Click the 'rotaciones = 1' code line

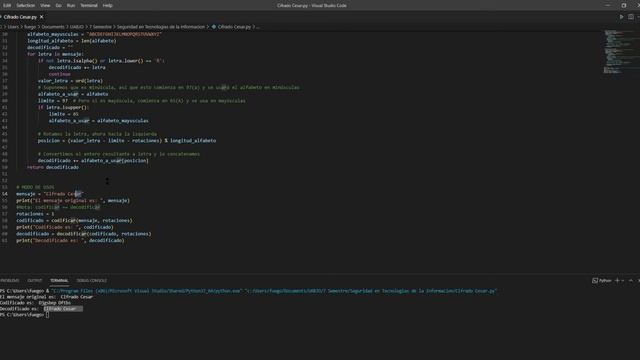[x=35, y=214]
